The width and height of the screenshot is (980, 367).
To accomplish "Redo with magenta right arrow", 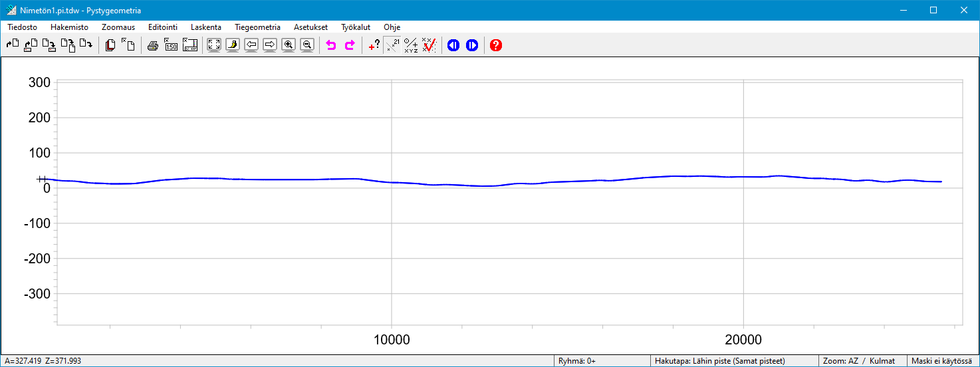I will click(x=350, y=45).
